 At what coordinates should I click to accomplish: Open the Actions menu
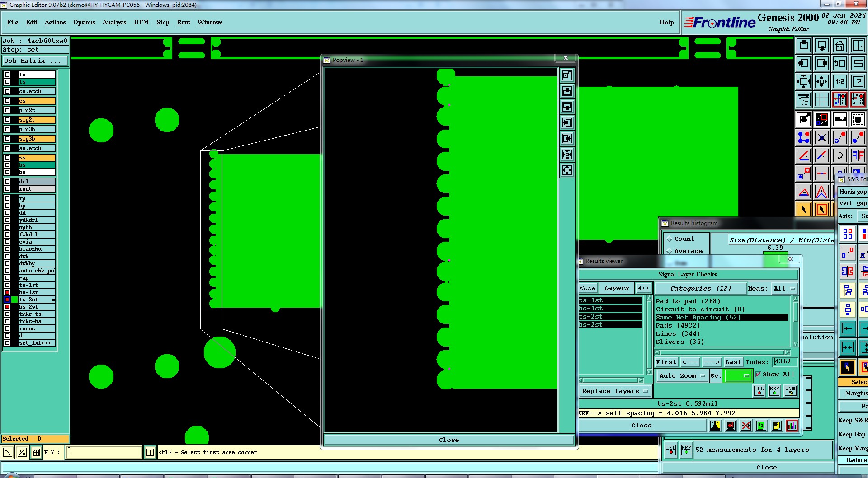click(55, 22)
